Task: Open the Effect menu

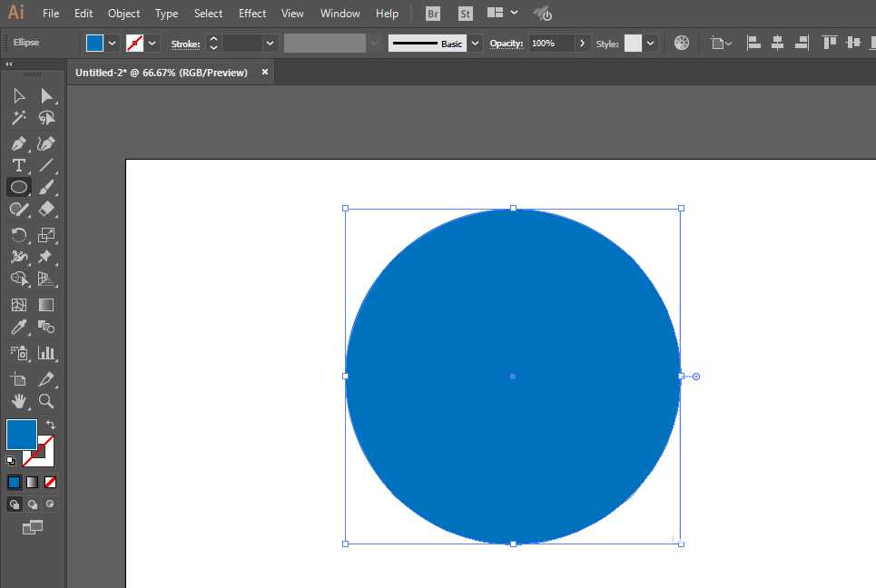Action: pyautogui.click(x=252, y=14)
